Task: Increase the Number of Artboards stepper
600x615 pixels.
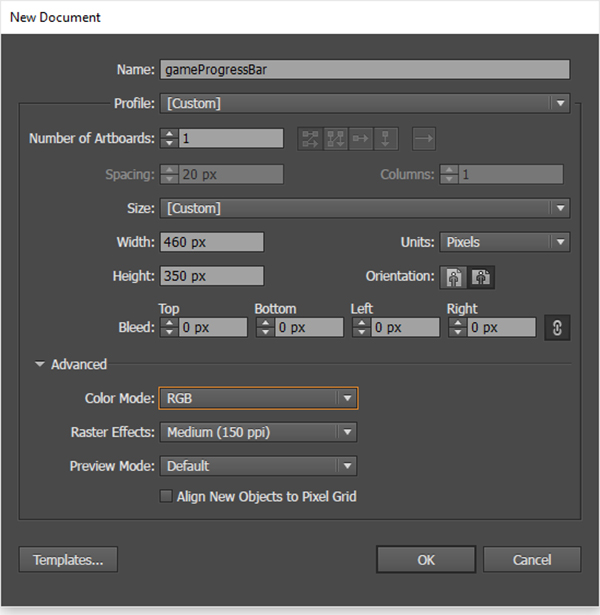Action: 169,134
